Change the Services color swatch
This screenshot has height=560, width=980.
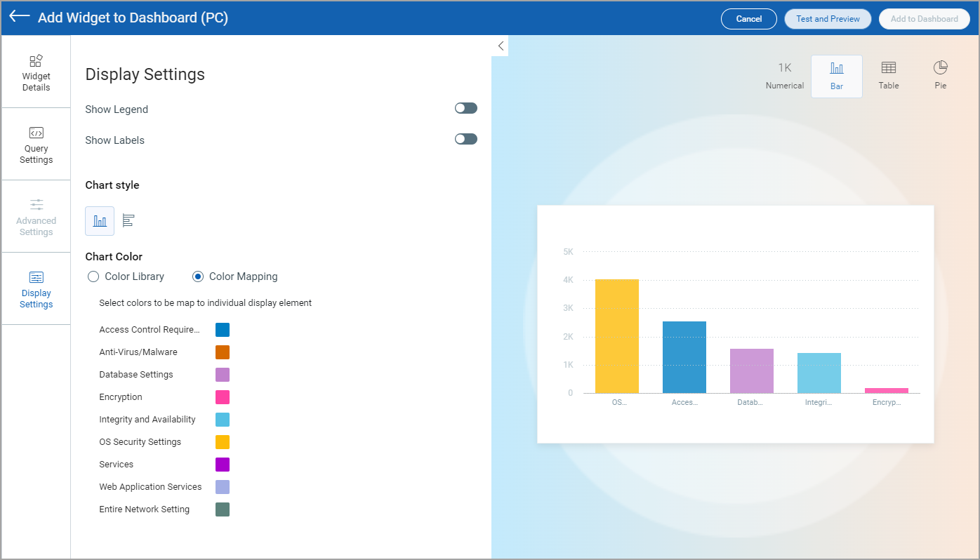223,465
